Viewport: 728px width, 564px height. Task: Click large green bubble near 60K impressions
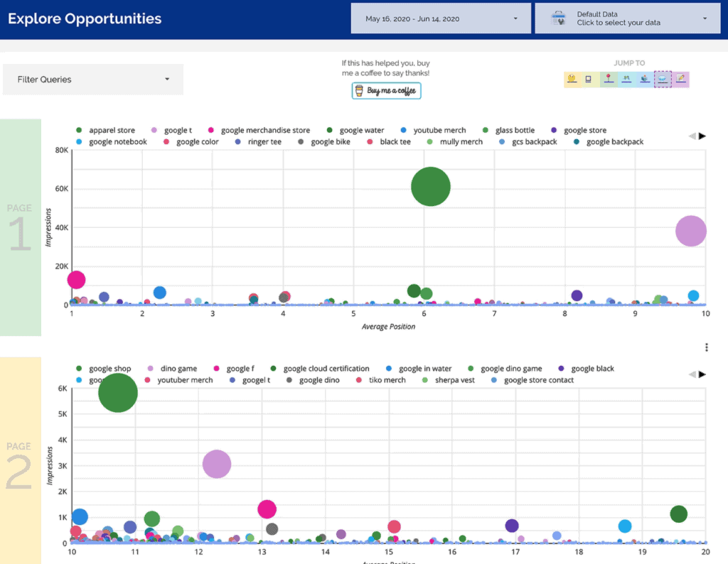tap(431, 186)
